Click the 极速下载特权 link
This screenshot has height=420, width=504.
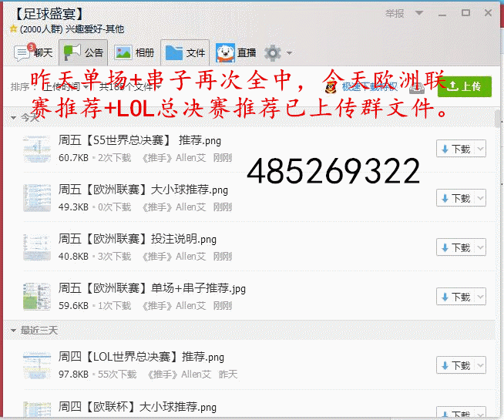(370, 87)
